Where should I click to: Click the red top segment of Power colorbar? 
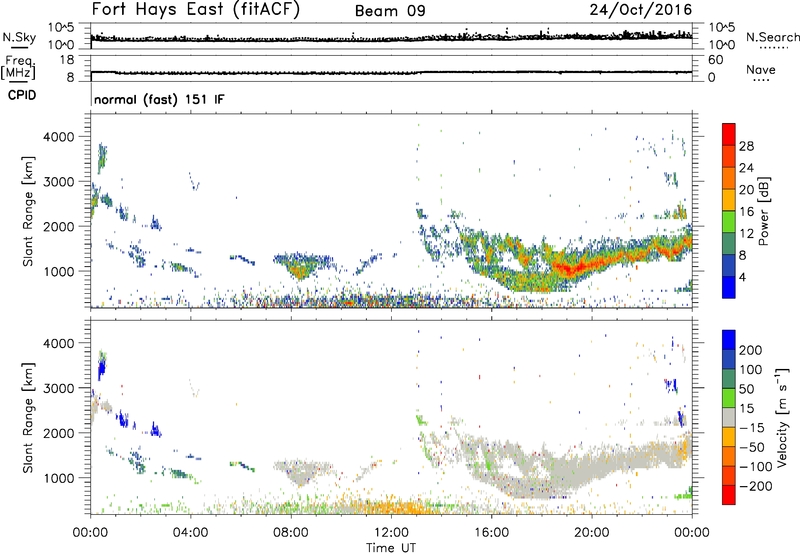729,134
